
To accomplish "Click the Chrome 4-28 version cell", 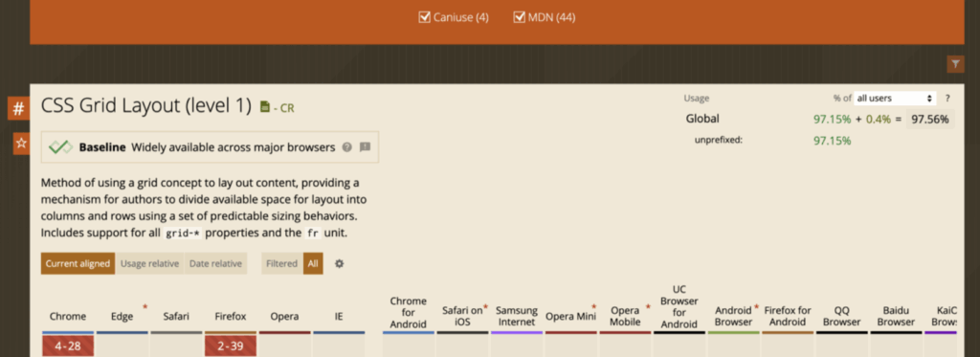I will click(x=68, y=346).
